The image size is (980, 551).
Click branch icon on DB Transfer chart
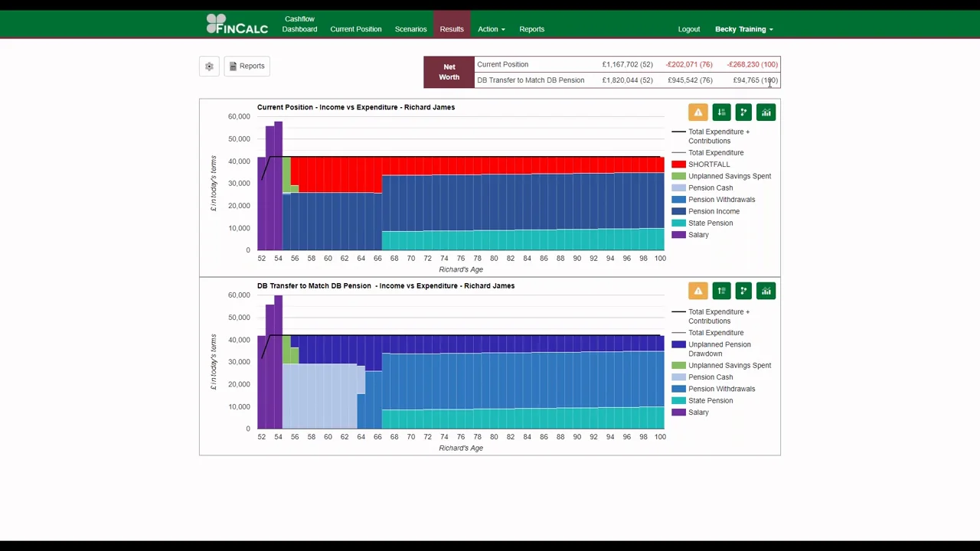(x=743, y=292)
